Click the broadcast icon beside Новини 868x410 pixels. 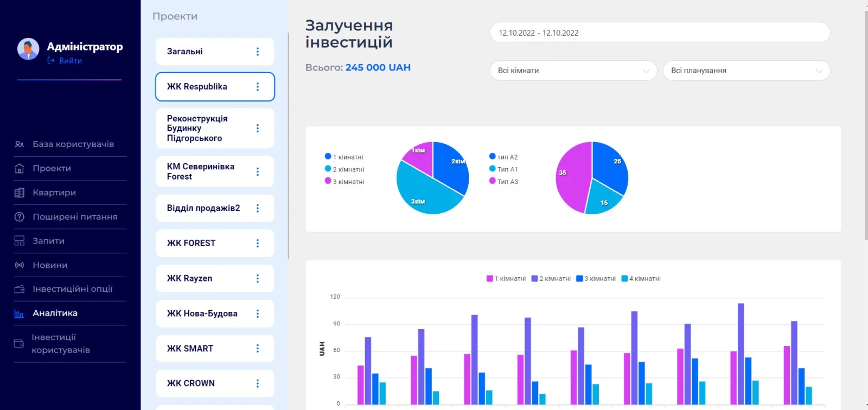tap(20, 265)
